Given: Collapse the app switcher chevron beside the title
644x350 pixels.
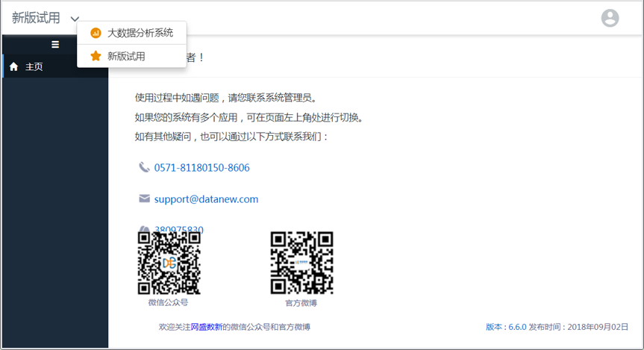Looking at the screenshot, I should click(75, 19).
